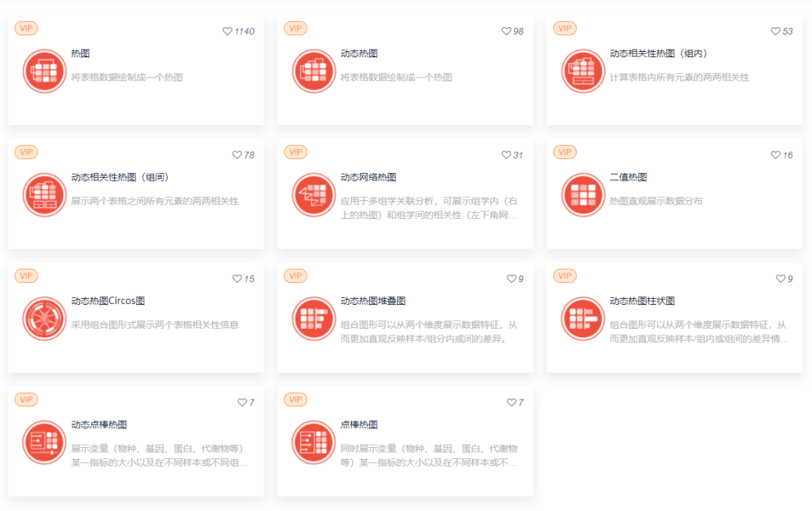
Task: Click the VIP badge on the 点棒热图 card
Action: pyautogui.click(x=295, y=399)
